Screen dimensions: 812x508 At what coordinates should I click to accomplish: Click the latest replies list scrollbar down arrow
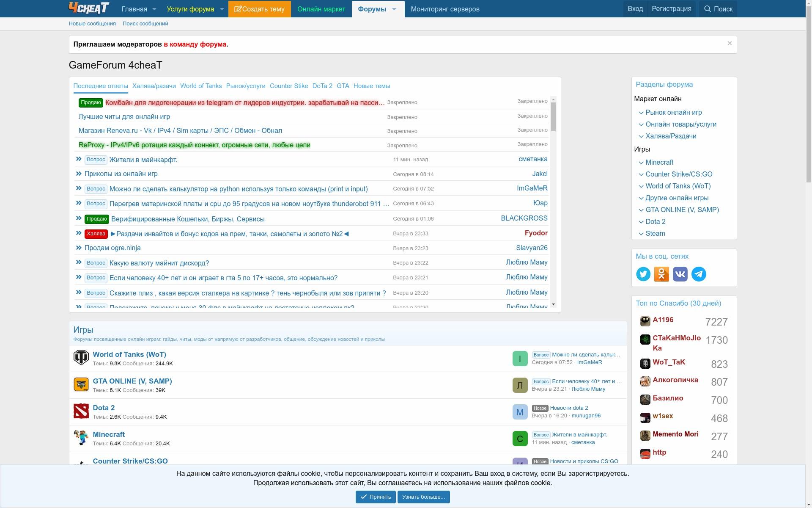553,304
